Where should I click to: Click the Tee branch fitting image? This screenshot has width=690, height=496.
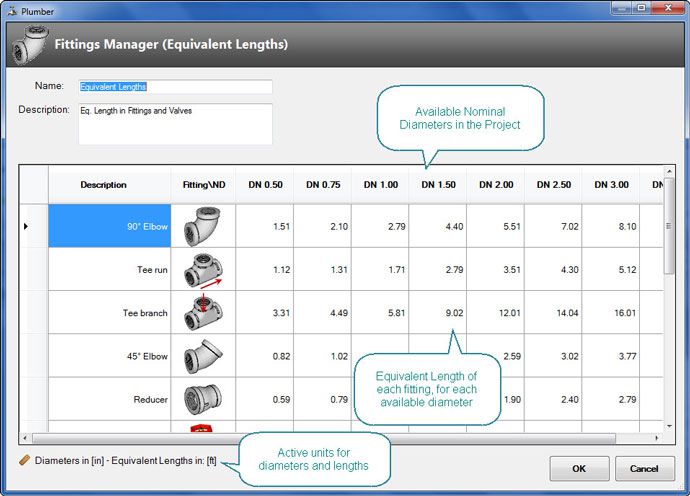(x=204, y=313)
